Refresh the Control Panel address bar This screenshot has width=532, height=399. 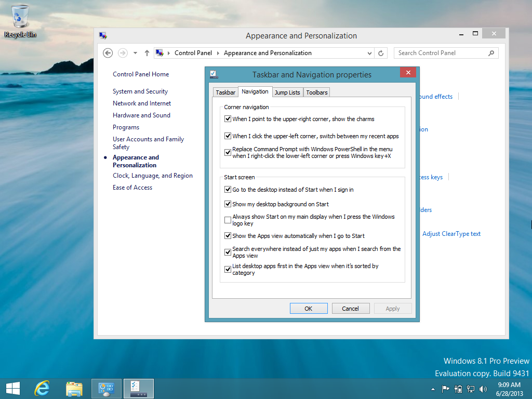[x=381, y=53]
